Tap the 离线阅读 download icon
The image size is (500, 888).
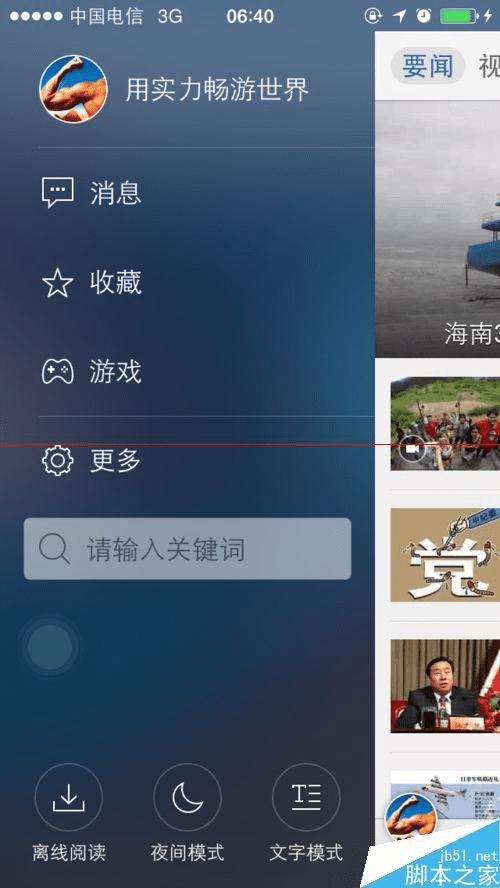[x=69, y=797]
